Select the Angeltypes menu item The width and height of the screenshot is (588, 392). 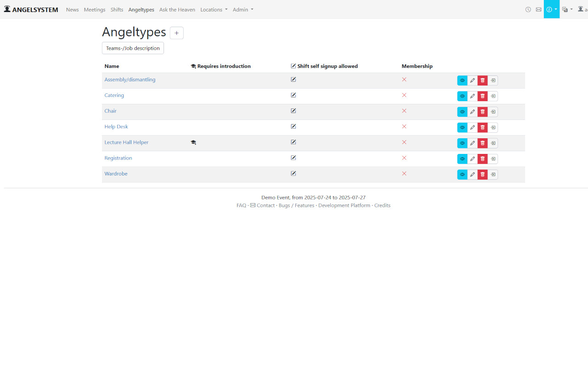point(141,9)
